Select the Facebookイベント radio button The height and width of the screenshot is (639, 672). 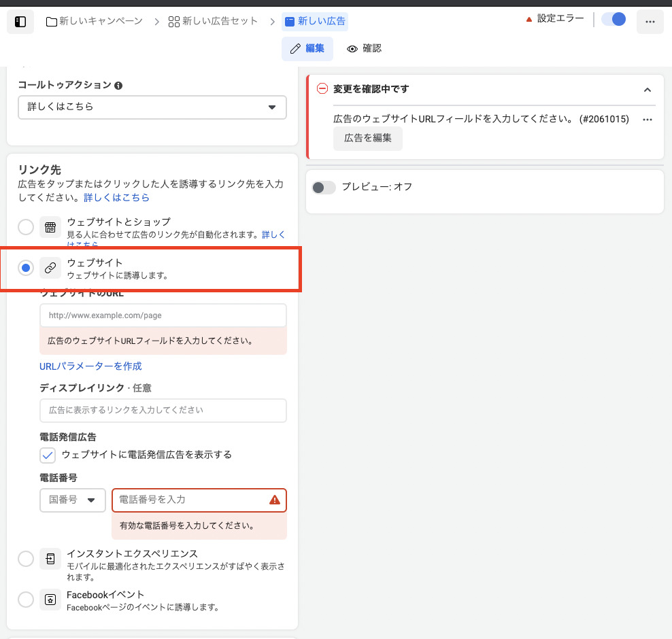pos(25,600)
